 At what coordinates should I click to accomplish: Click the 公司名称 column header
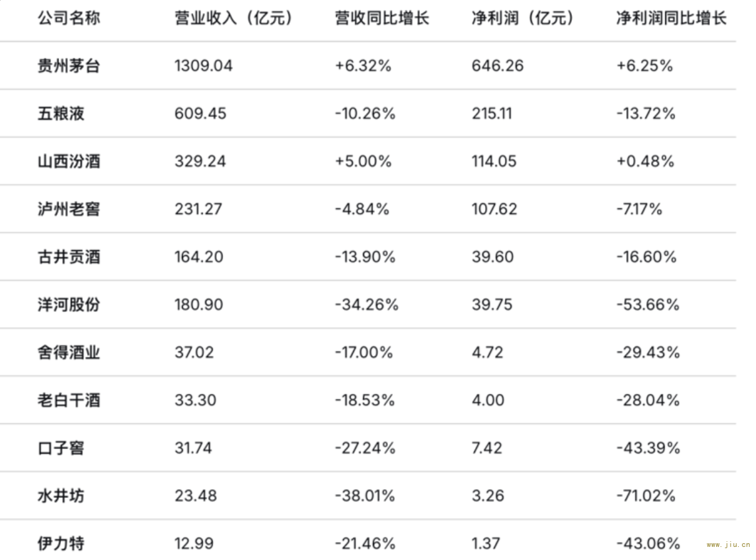pyautogui.click(x=68, y=19)
